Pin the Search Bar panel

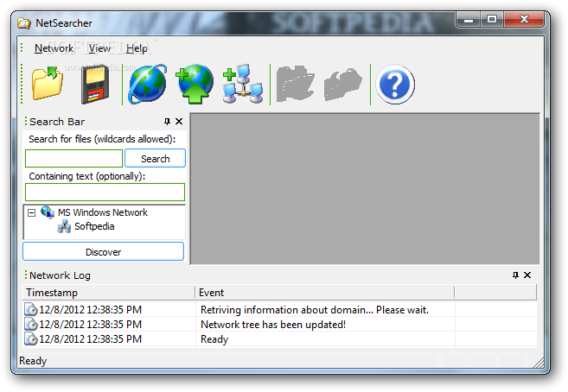tap(167, 122)
